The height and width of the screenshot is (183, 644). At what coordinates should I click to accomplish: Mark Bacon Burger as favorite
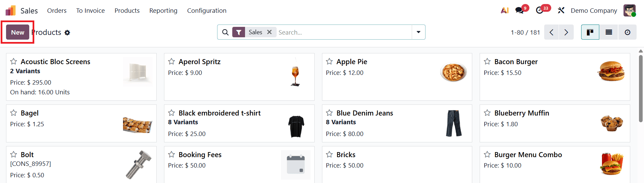487,61
